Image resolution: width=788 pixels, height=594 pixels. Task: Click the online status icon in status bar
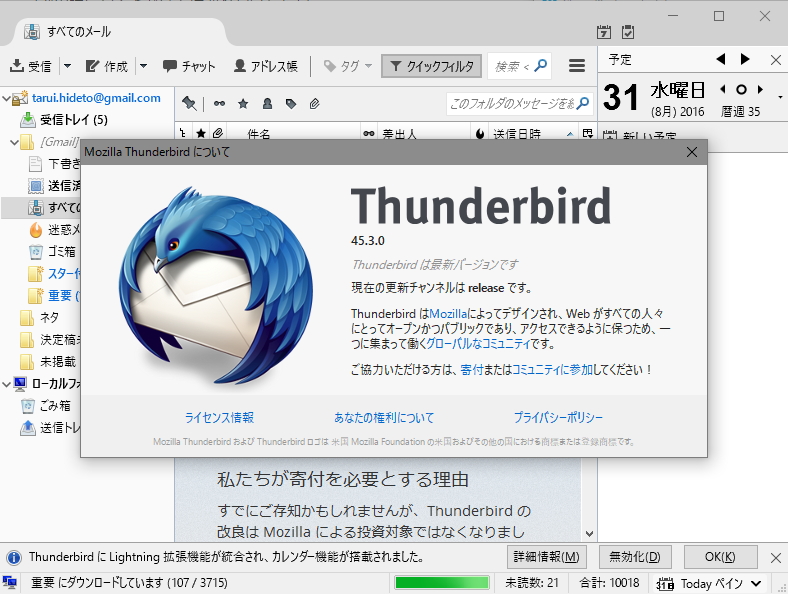[x=10, y=583]
